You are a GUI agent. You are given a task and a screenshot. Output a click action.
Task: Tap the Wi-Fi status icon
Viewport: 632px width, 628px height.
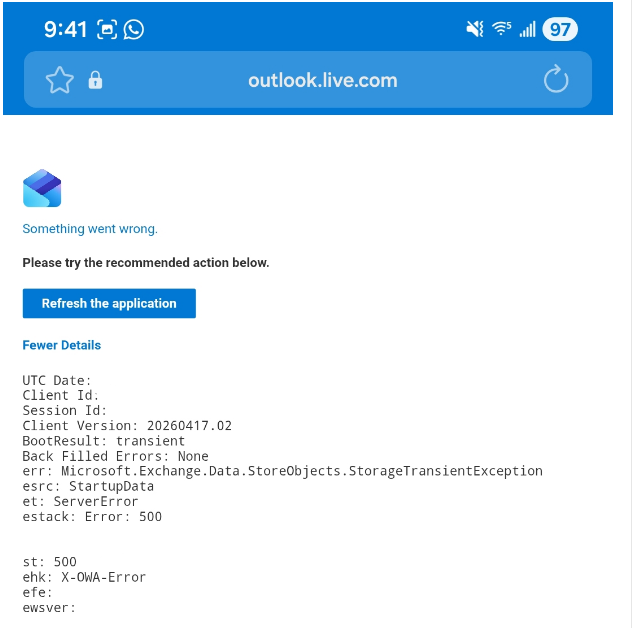click(x=501, y=29)
